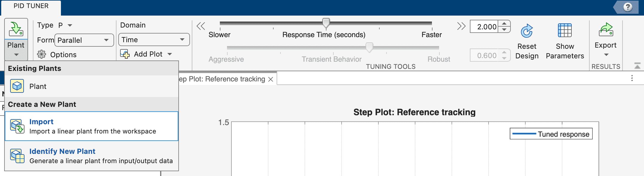Open the controller Type dropdown
644x176 pixels.
click(70, 25)
